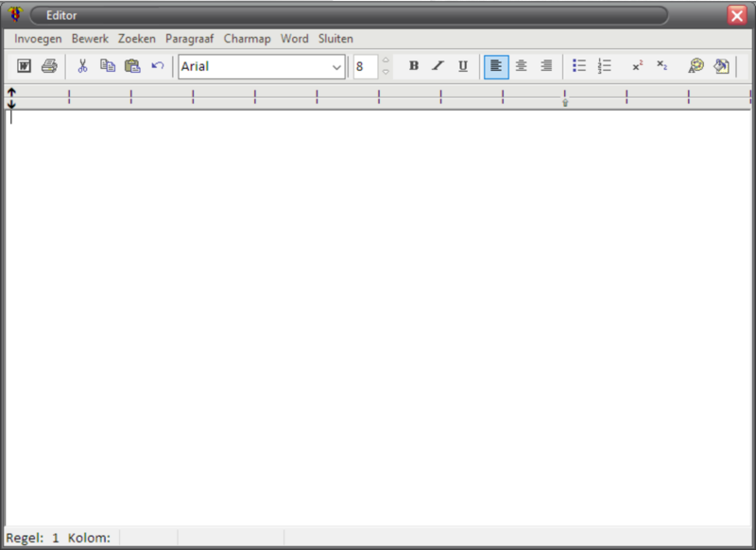The width and height of the screenshot is (756, 550).
Task: Open the Paragraaf menu
Action: click(189, 39)
